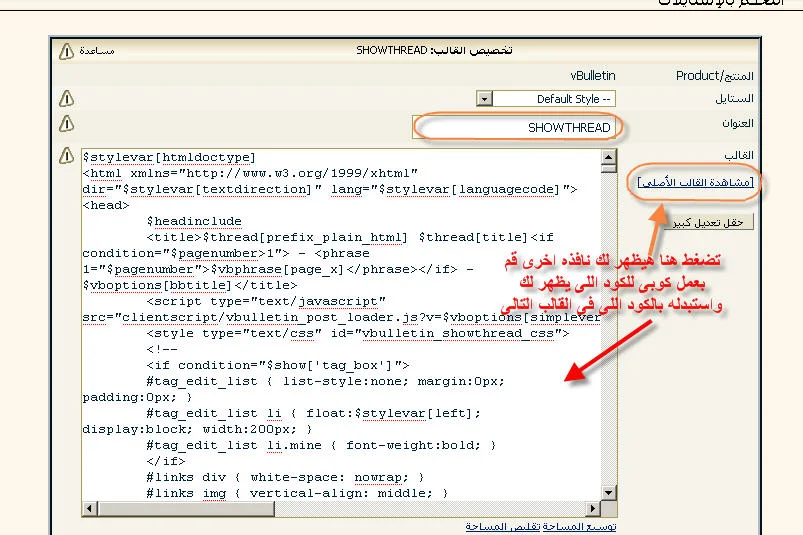The image size is (803, 535).
Task: Click the $vboptions[bbtitle]</title> line
Action: tap(190, 285)
